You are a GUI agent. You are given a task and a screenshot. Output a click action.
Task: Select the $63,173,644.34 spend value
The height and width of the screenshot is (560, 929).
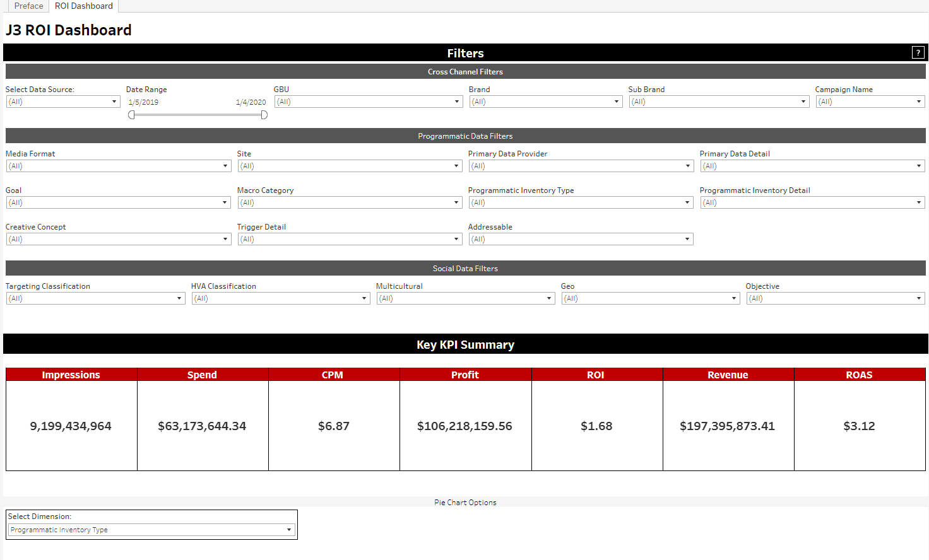click(x=202, y=426)
